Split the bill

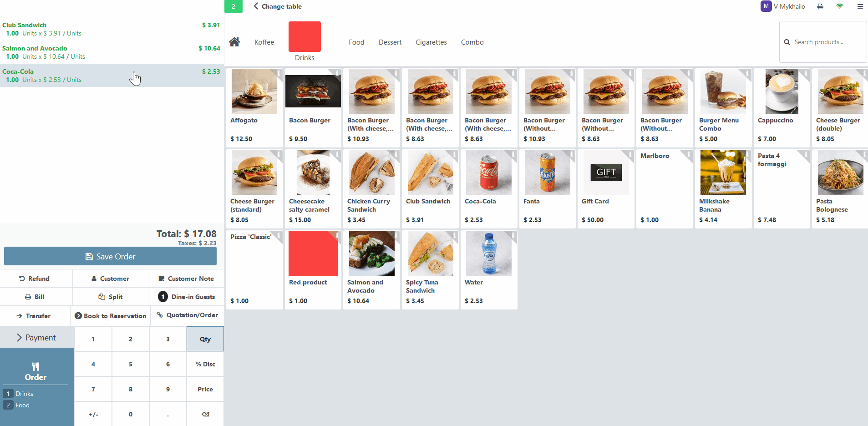tap(111, 297)
